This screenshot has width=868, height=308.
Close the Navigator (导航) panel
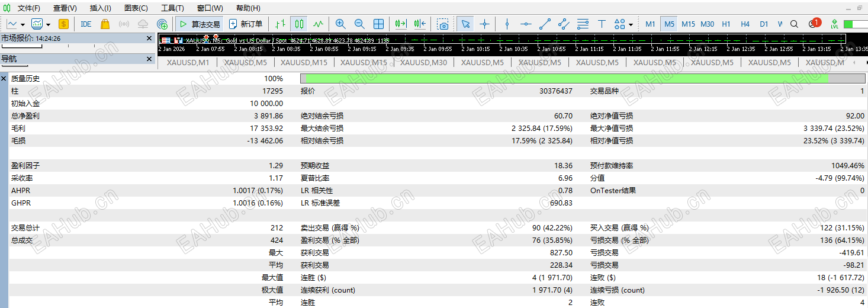(x=149, y=59)
